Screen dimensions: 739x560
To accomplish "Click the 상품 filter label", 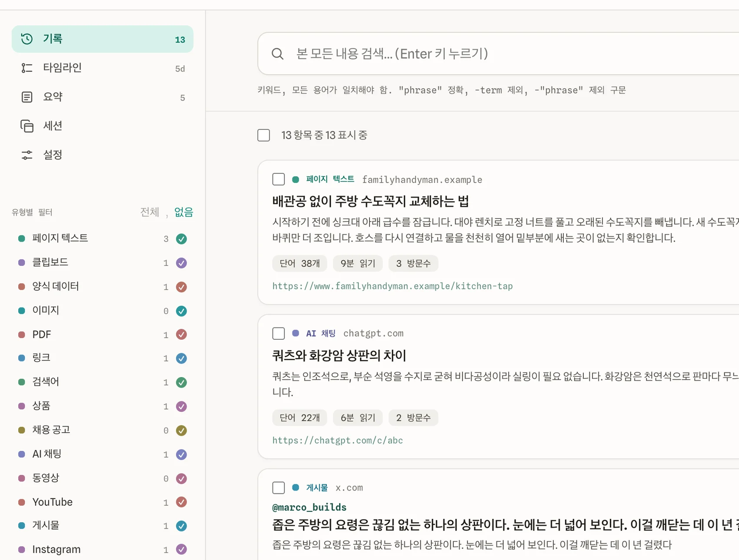I will coord(41,406).
